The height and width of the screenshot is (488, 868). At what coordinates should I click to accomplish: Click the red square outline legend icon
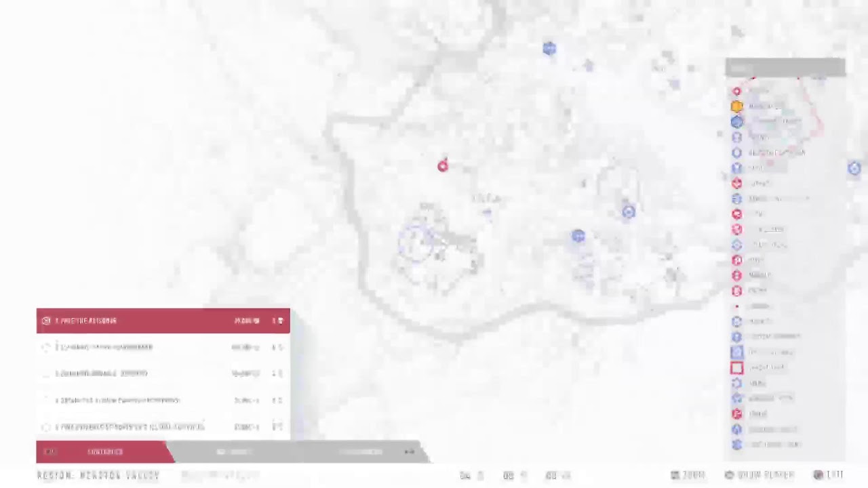pyautogui.click(x=737, y=368)
